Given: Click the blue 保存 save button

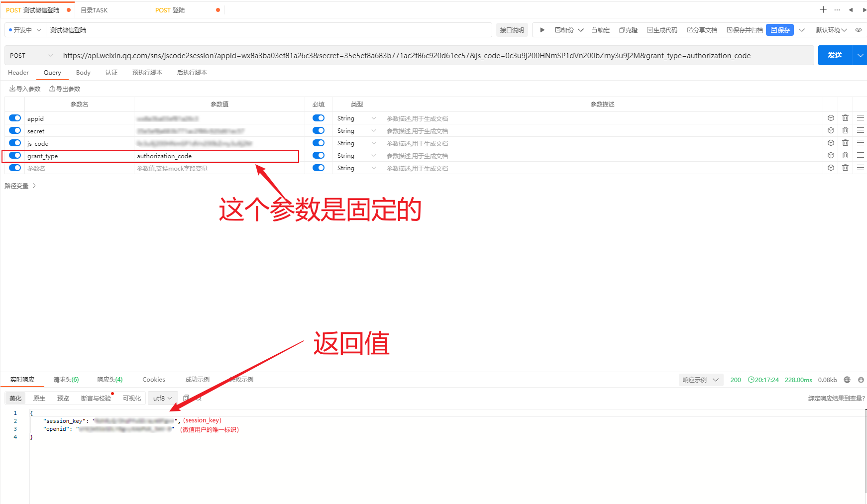Looking at the screenshot, I should [780, 30].
